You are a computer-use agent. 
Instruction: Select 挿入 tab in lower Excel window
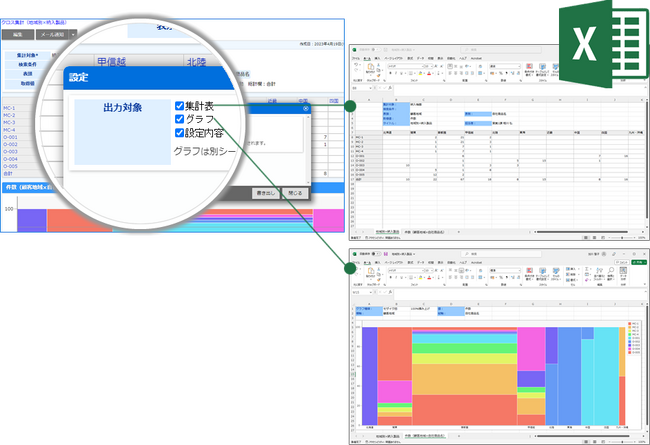tap(378, 263)
